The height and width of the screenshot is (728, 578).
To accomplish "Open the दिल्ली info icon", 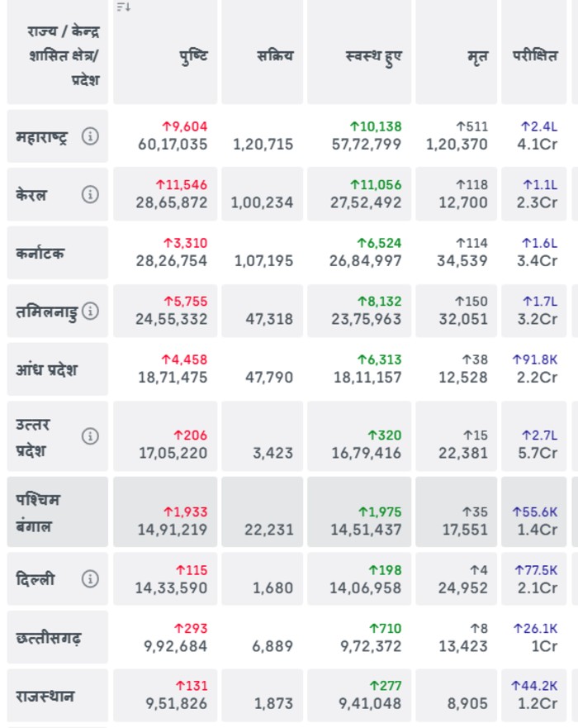I will (x=90, y=579).
